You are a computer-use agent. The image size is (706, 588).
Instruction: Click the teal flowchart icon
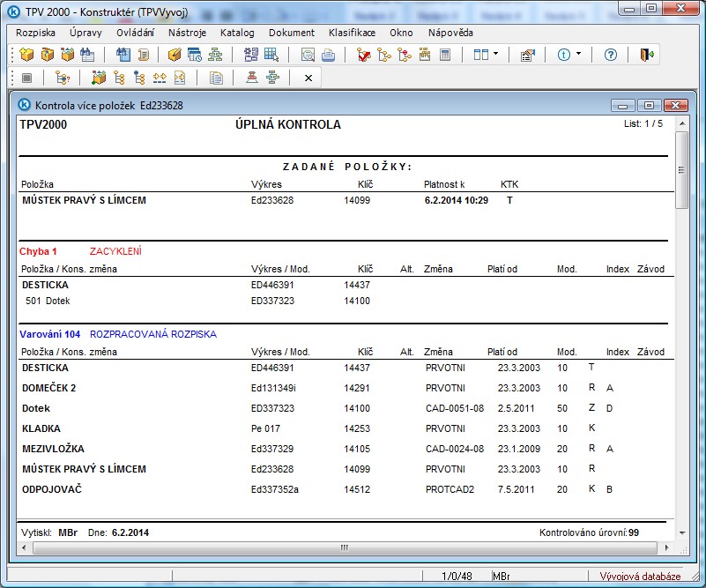click(272, 78)
